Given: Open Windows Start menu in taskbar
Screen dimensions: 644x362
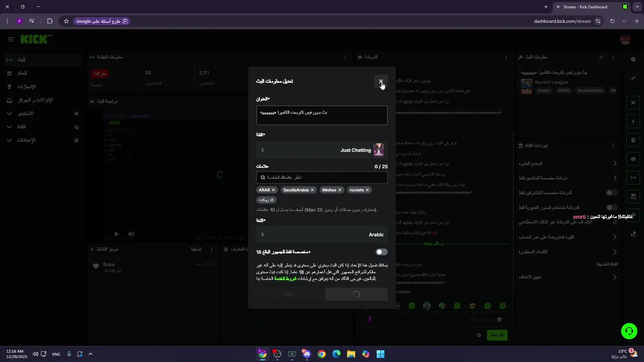Looking at the screenshot, I should [x=380, y=354].
